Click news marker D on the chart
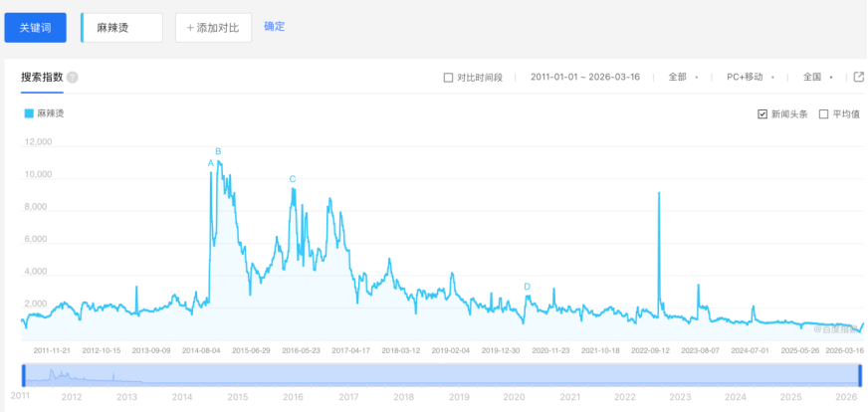 coord(527,287)
